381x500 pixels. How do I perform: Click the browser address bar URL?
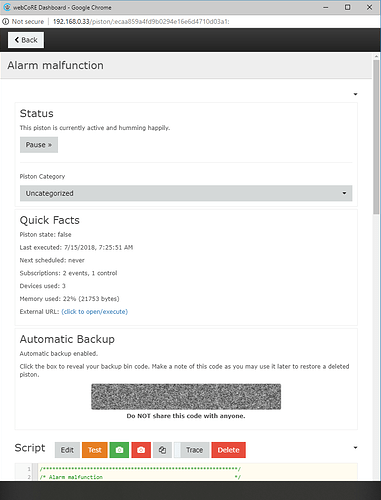click(141, 22)
